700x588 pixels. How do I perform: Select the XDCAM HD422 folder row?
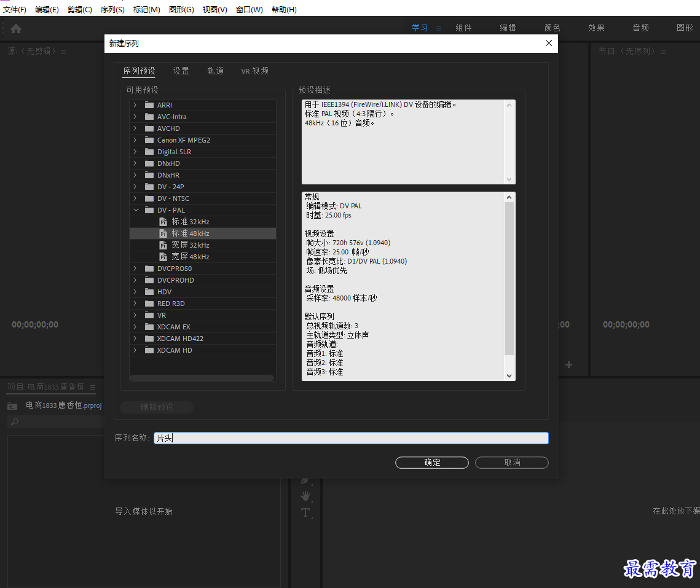[x=203, y=339]
